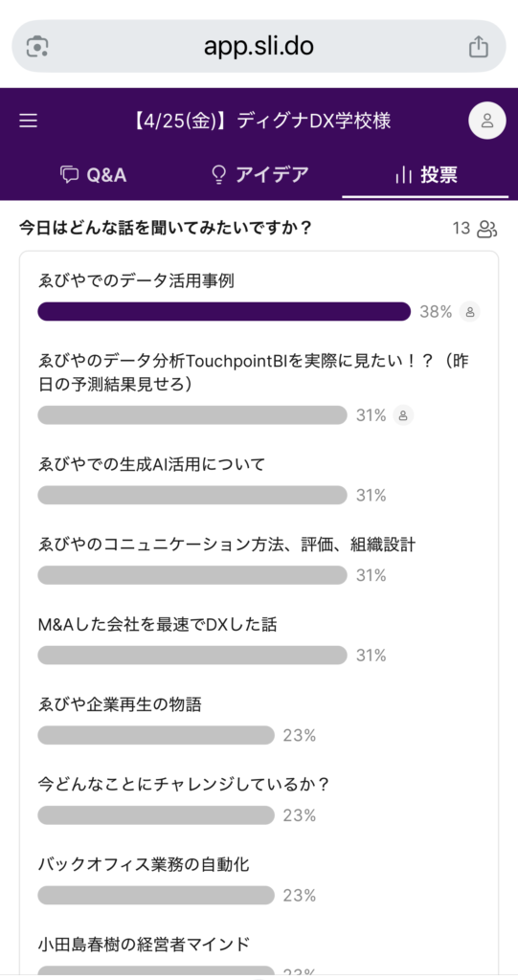Click the app.sli.do address bar

click(259, 46)
